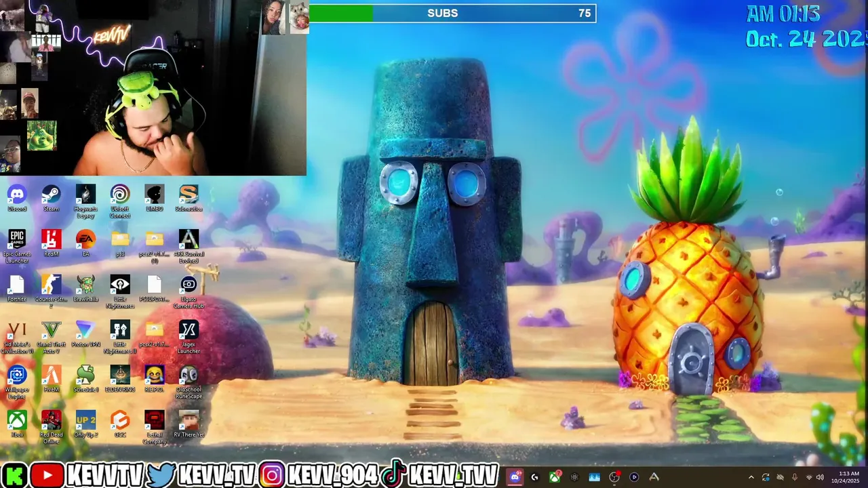Open the crossed-out cloud tray icon
This screenshot has width=868, height=488.
point(780,478)
